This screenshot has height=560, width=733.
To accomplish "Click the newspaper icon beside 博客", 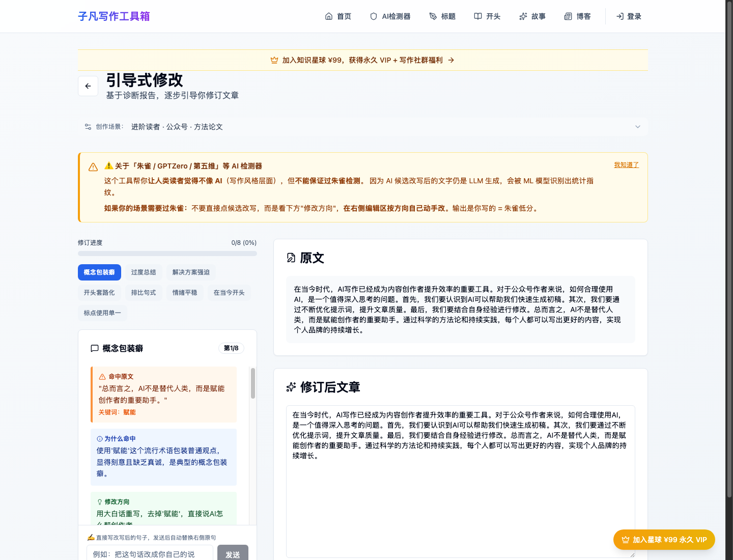I will [568, 16].
